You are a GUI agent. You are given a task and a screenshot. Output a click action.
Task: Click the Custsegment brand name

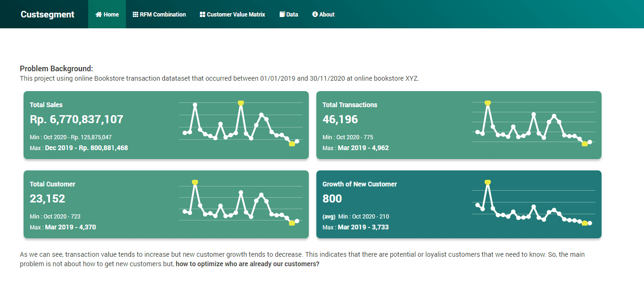(47, 14)
